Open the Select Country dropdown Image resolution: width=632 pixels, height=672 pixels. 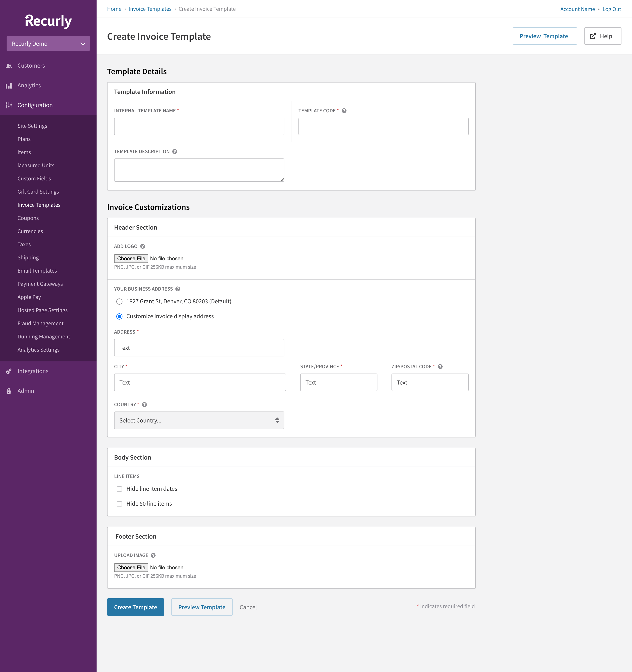[x=199, y=420]
